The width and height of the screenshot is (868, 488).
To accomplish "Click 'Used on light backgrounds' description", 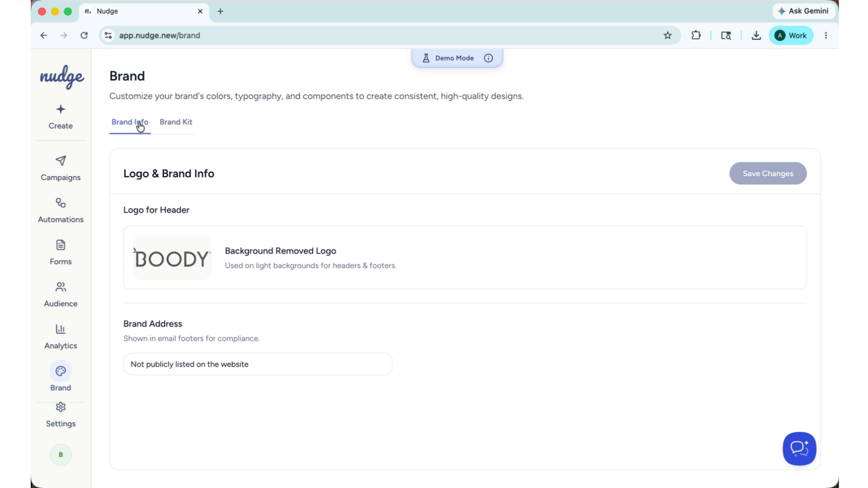I will (311, 266).
